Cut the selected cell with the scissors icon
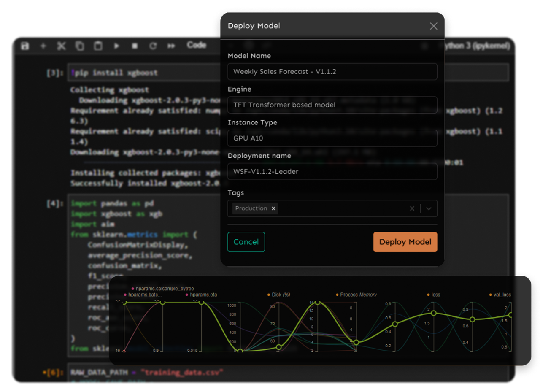551x392 pixels. pyautogui.click(x=62, y=46)
